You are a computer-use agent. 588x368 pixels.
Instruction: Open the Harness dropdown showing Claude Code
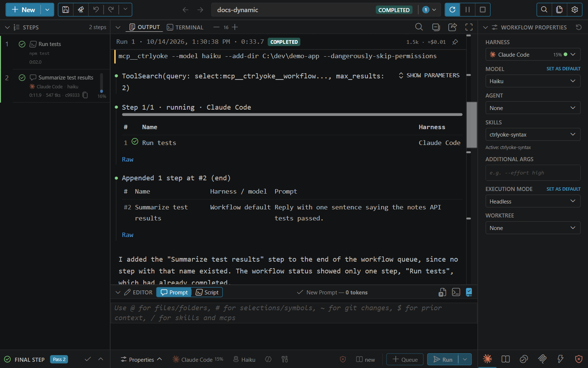point(533,54)
